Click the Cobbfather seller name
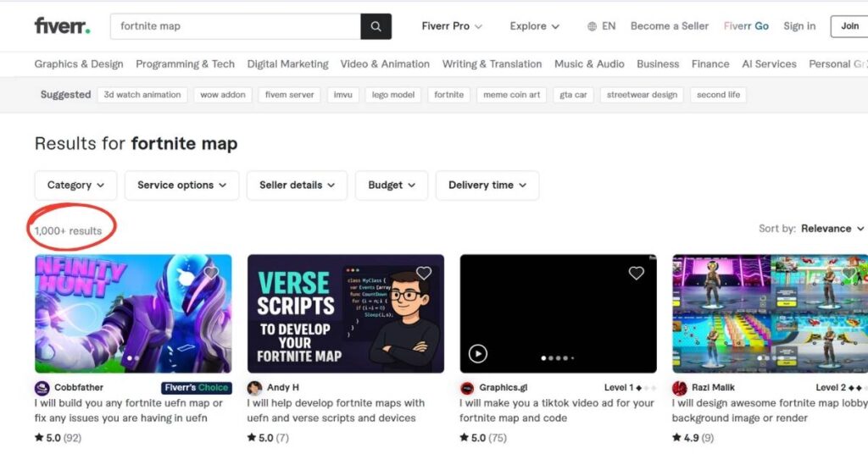 [x=79, y=388]
